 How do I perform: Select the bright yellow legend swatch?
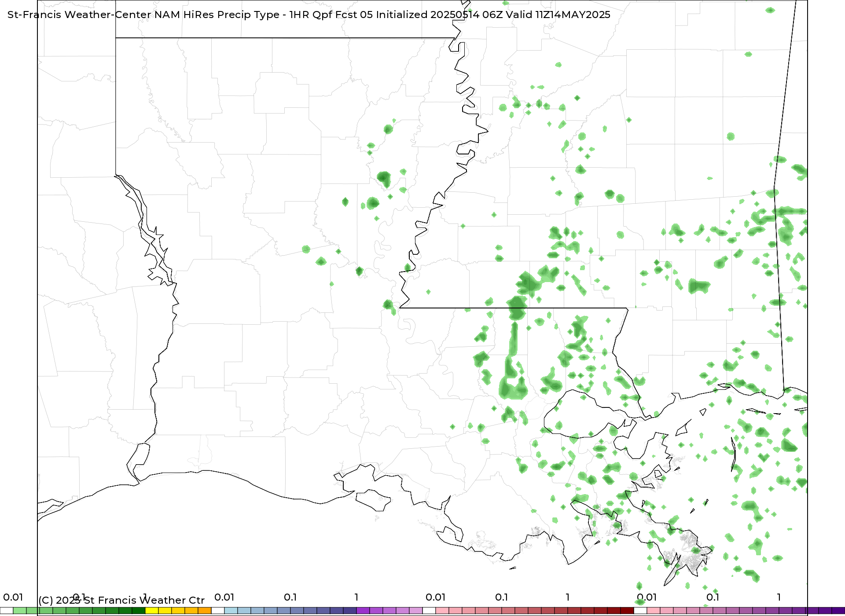[x=152, y=611]
